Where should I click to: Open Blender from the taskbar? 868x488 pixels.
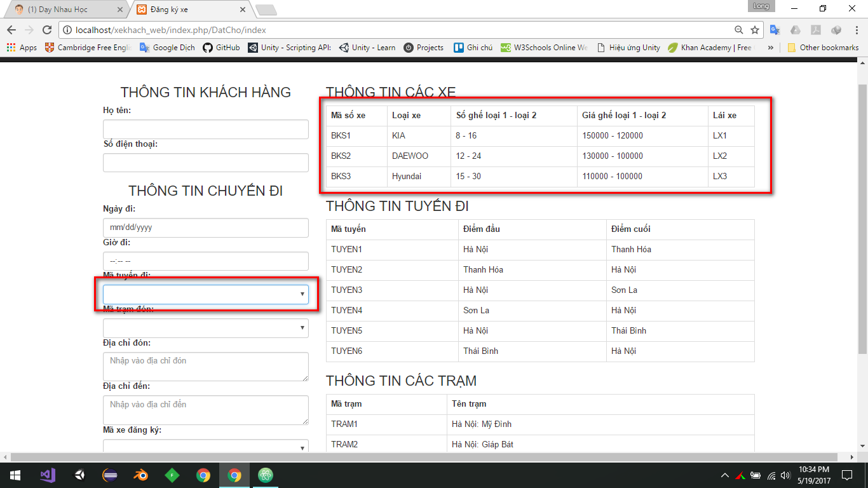(141, 475)
